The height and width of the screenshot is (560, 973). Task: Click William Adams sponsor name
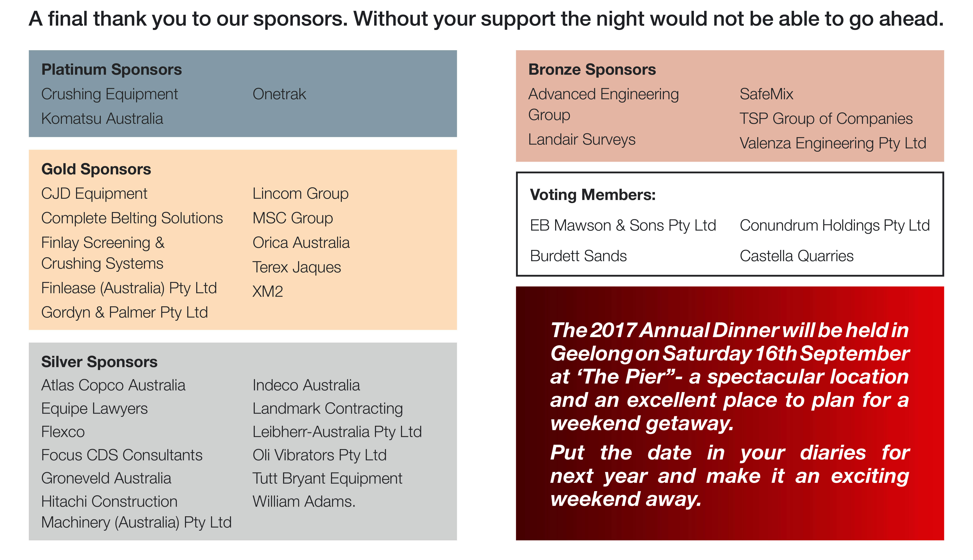click(x=304, y=502)
